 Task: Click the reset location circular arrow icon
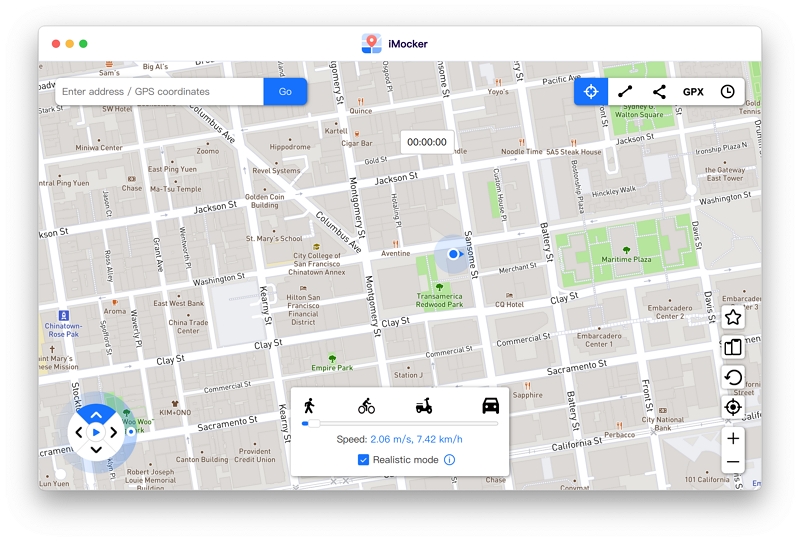733,378
